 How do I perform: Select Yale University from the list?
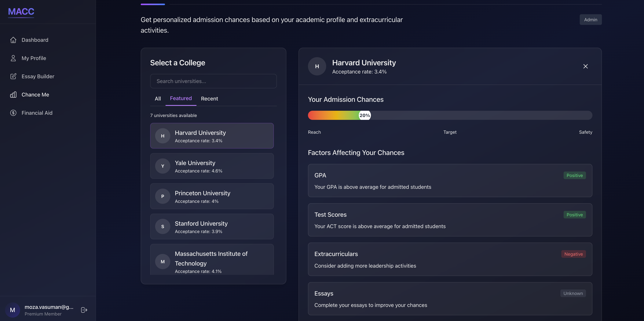tap(212, 166)
